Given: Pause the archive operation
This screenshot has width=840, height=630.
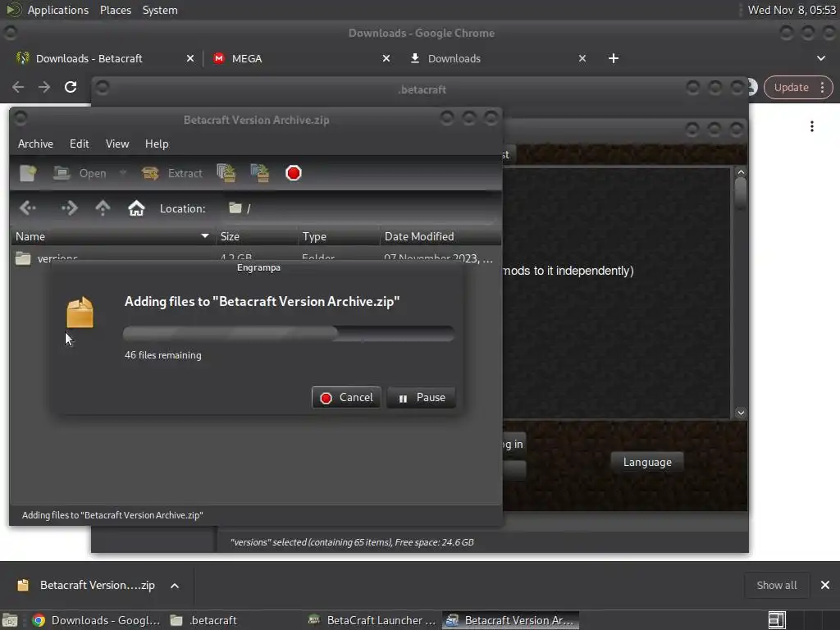Looking at the screenshot, I should click(422, 398).
